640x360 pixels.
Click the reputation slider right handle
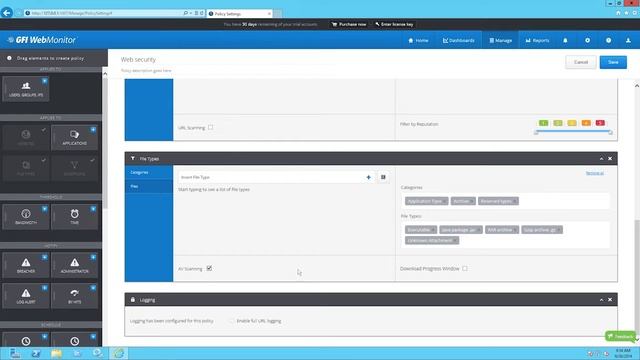pyautogui.click(x=611, y=133)
